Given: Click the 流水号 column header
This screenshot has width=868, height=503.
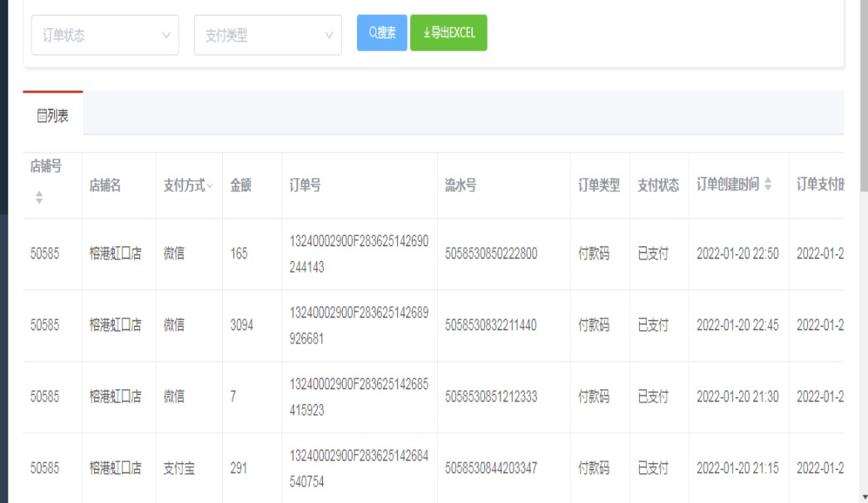Looking at the screenshot, I should 460,185.
